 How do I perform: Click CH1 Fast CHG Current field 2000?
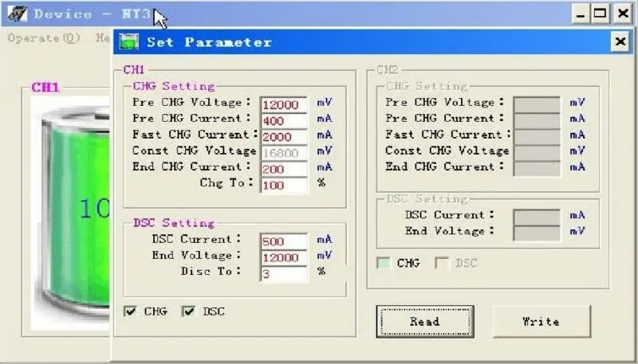coord(284,136)
